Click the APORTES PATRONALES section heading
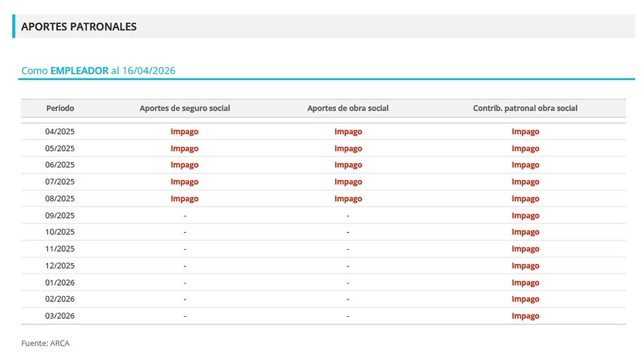This screenshot has height=357, width=644. [x=79, y=26]
